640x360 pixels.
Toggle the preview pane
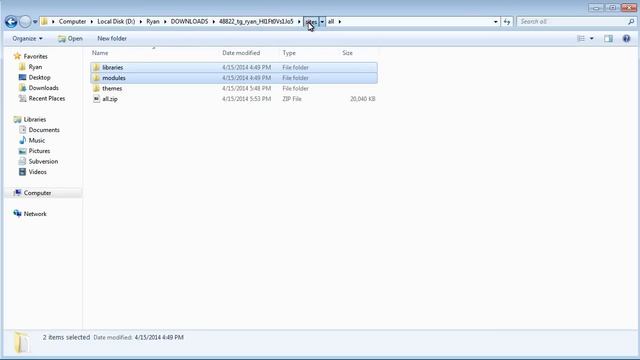[608, 38]
